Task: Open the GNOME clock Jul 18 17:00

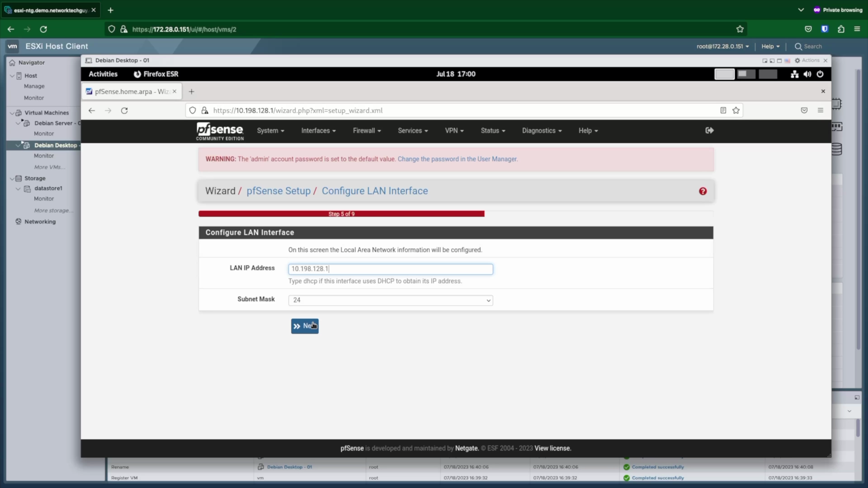Action: [456, 74]
